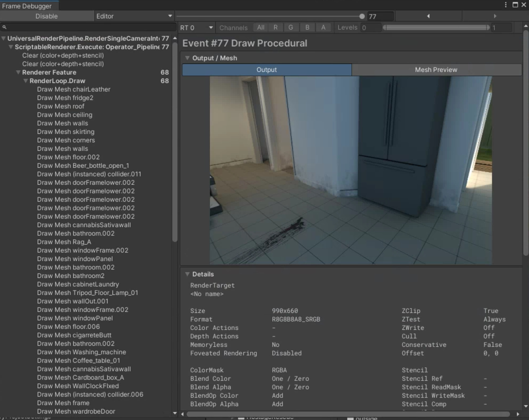Collapse the RenderLoop.Draw tree node
The width and height of the screenshot is (529, 420).
(26, 81)
